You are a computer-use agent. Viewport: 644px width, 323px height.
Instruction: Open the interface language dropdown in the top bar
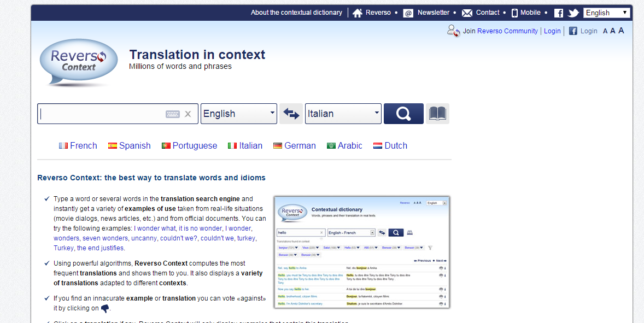(x=606, y=13)
